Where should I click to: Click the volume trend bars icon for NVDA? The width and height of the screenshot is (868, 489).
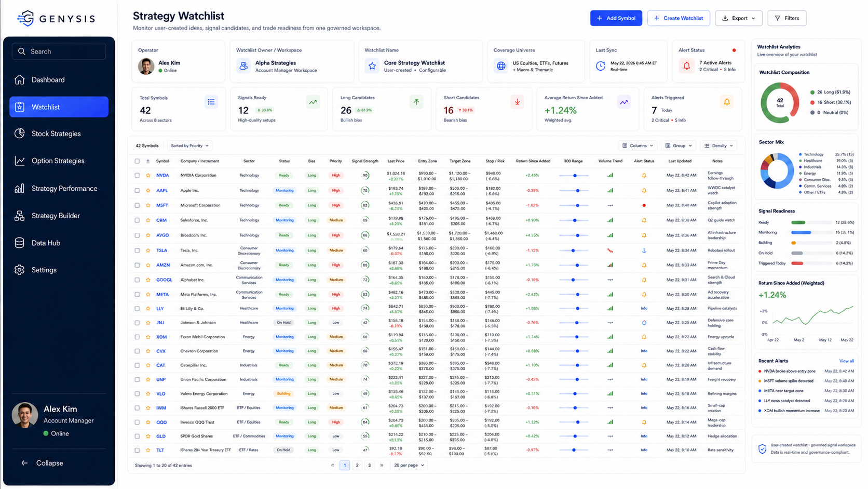coord(610,175)
